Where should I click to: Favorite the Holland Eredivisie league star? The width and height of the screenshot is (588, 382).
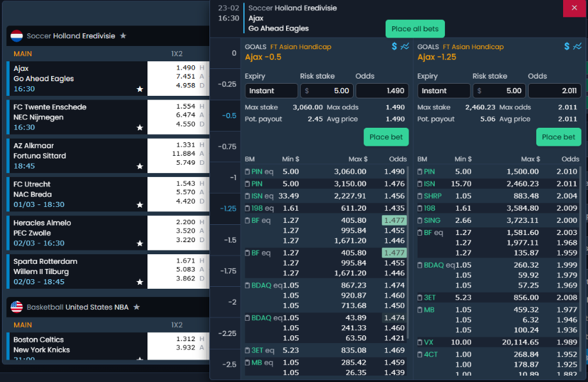point(123,36)
